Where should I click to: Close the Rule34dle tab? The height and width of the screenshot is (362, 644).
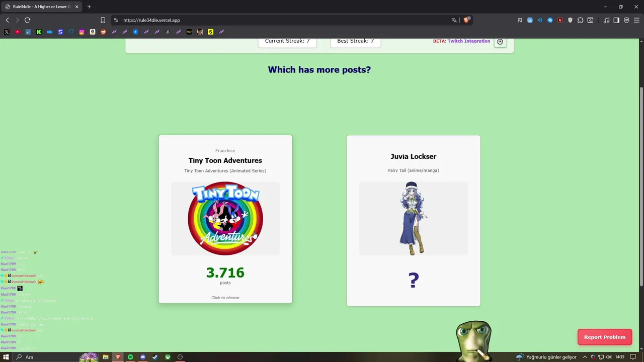77,7
